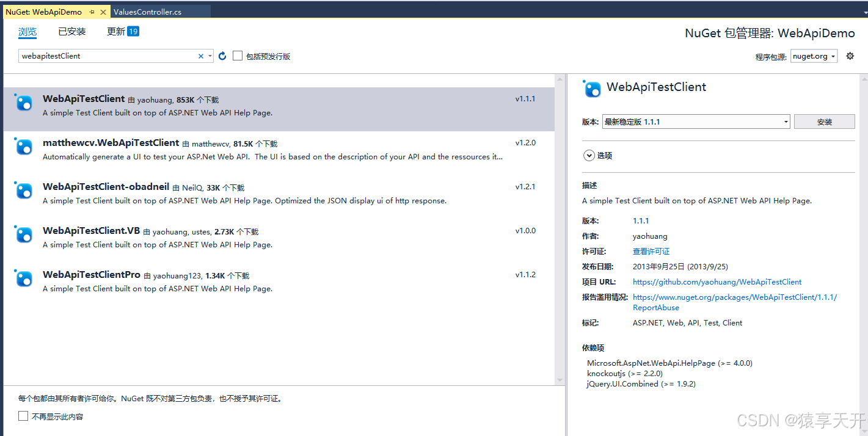Click the package list scrollbar up arrow

(x=559, y=79)
